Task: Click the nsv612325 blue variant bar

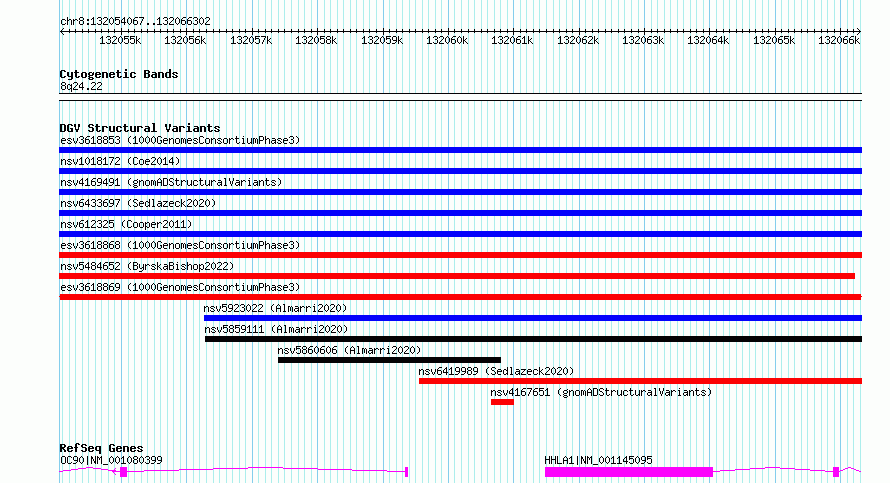Action: [460, 234]
